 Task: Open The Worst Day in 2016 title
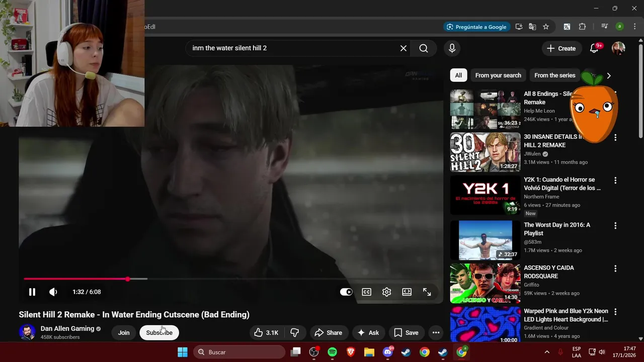557,229
